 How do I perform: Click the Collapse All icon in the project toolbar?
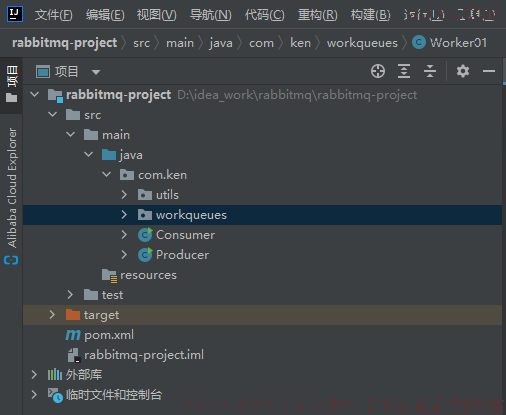[430, 71]
